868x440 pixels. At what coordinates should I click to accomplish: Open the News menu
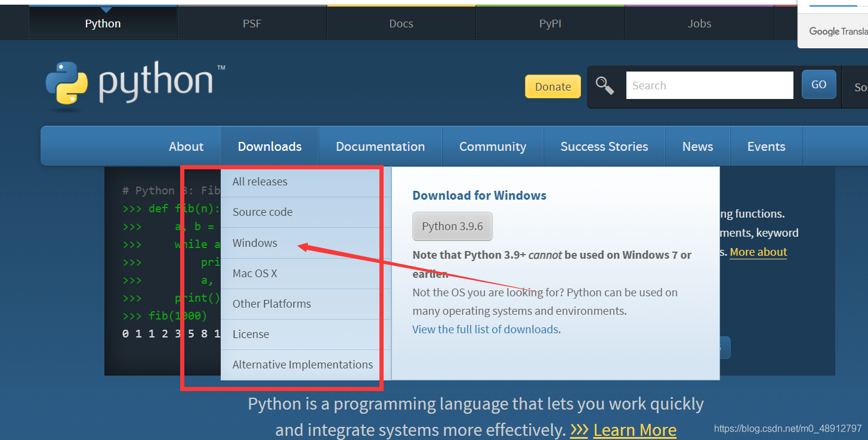698,146
